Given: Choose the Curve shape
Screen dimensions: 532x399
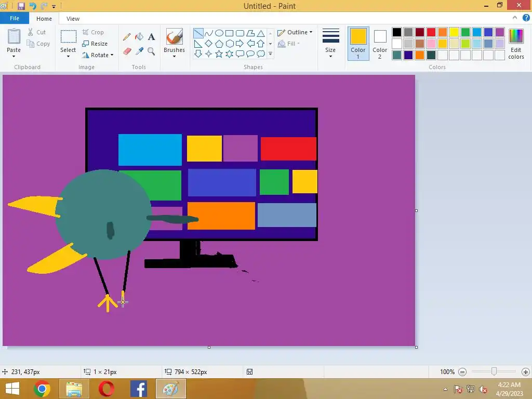Looking at the screenshot, I should (209, 33).
